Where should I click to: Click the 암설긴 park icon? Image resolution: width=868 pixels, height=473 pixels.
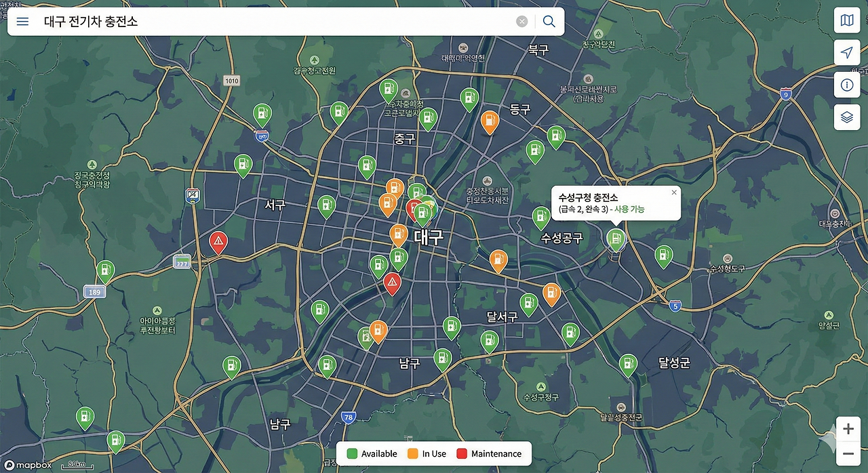point(829,316)
